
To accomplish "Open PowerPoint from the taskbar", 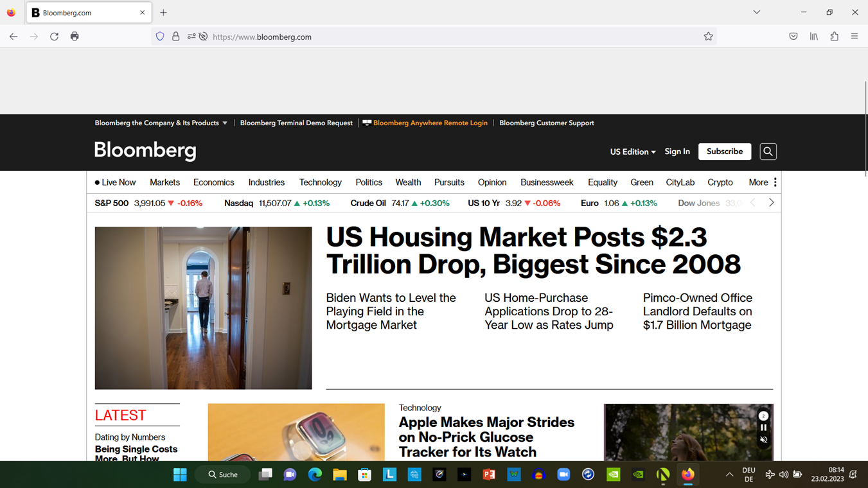I will pyautogui.click(x=489, y=475).
